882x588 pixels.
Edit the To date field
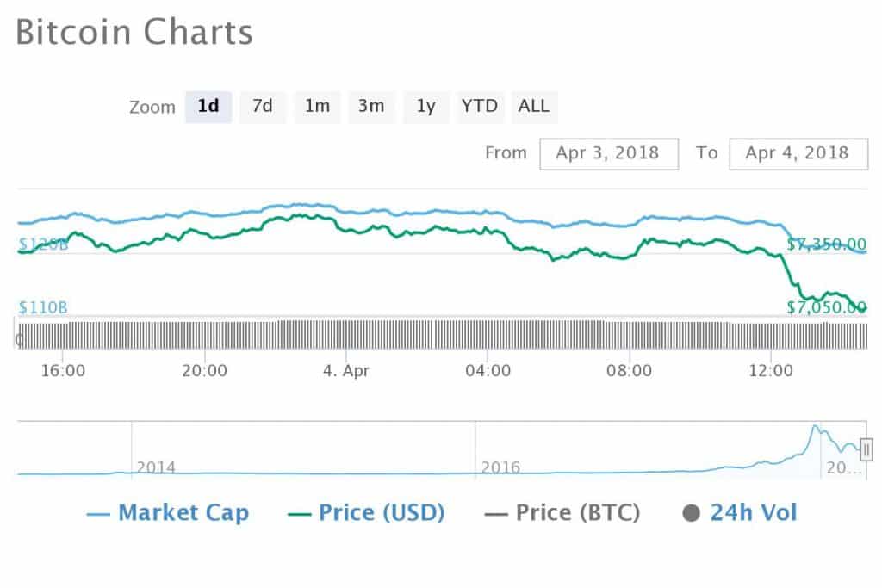798,153
